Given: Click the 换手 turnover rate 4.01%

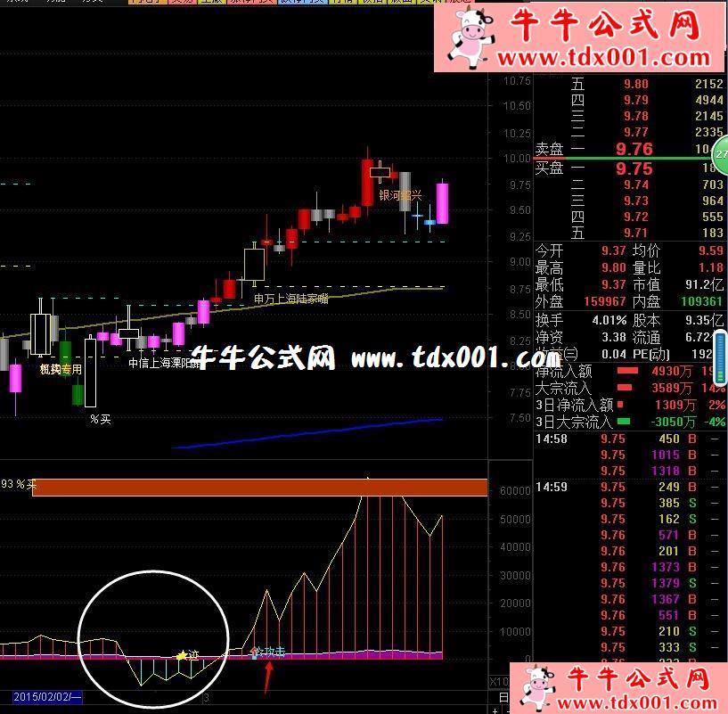Looking at the screenshot, I should pyautogui.click(x=609, y=321).
